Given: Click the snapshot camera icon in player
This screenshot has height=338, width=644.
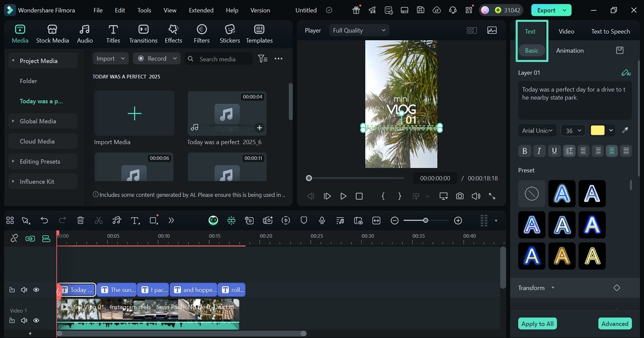Looking at the screenshot, I should point(460,196).
